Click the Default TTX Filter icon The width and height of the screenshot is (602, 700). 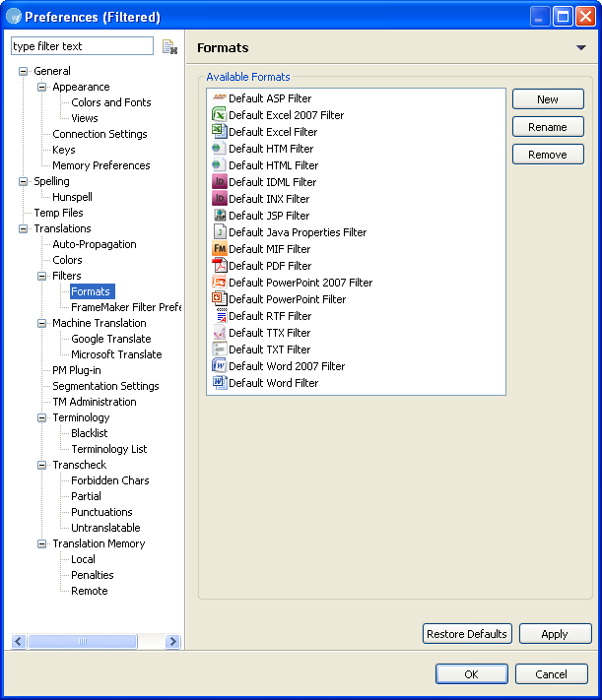coord(219,332)
